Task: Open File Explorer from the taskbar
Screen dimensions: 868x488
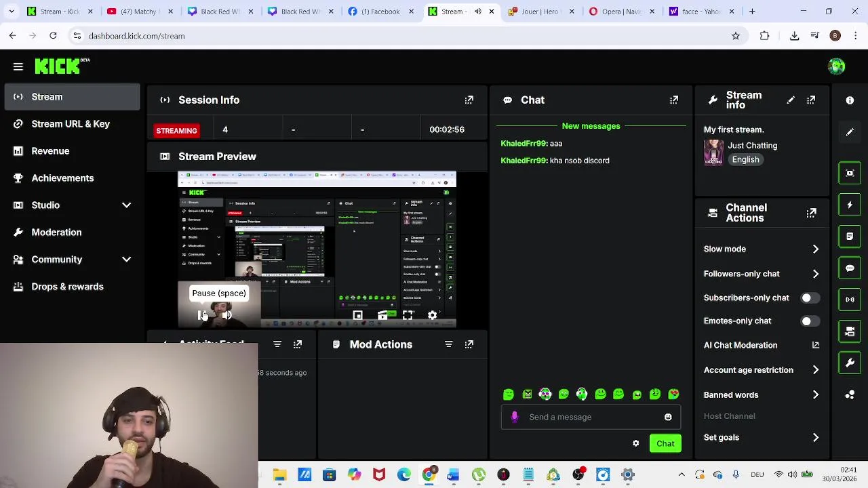Action: click(x=279, y=475)
